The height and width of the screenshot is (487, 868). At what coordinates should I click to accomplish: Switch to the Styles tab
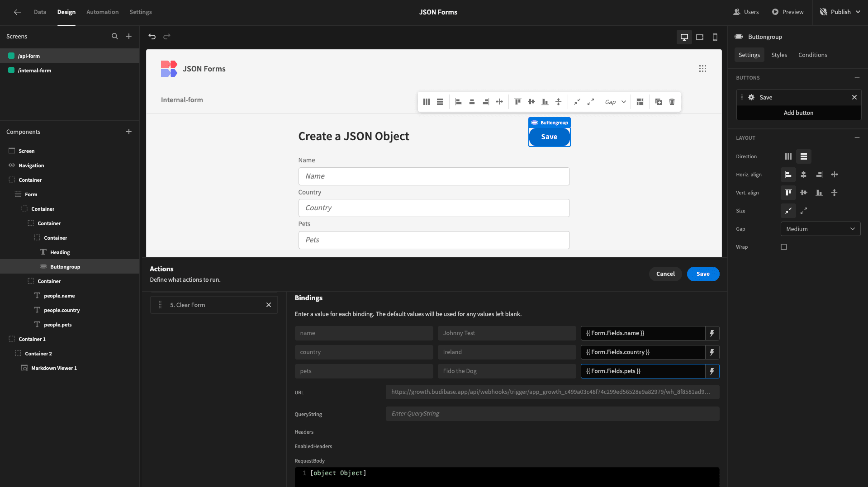click(x=779, y=55)
